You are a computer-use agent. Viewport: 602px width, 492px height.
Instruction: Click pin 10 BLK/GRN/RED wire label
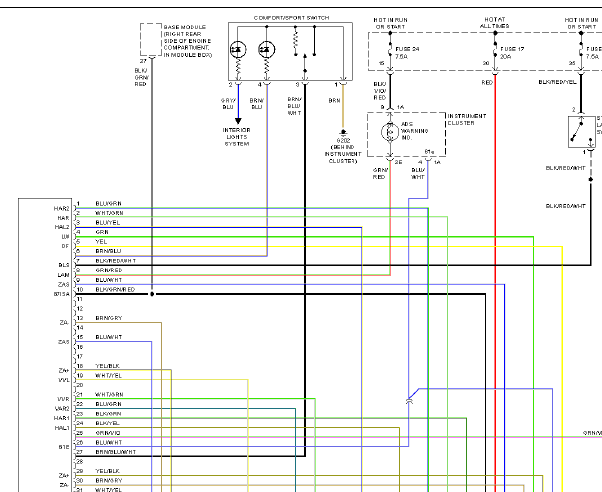coord(115,289)
